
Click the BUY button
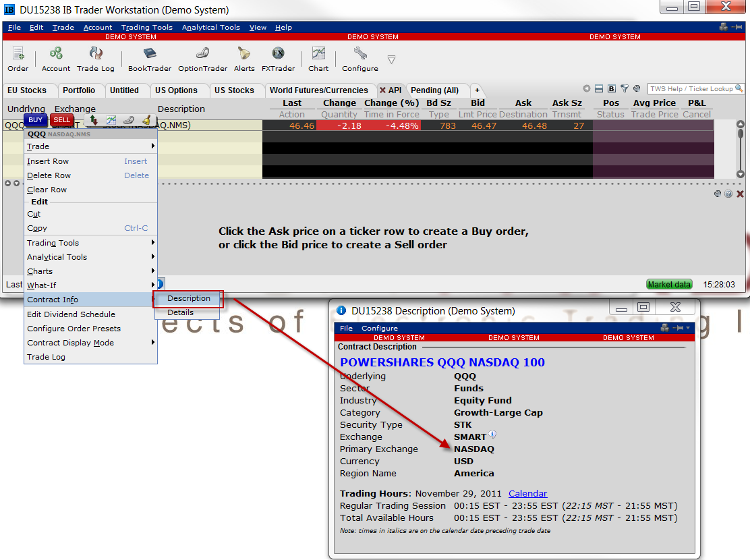coord(35,120)
